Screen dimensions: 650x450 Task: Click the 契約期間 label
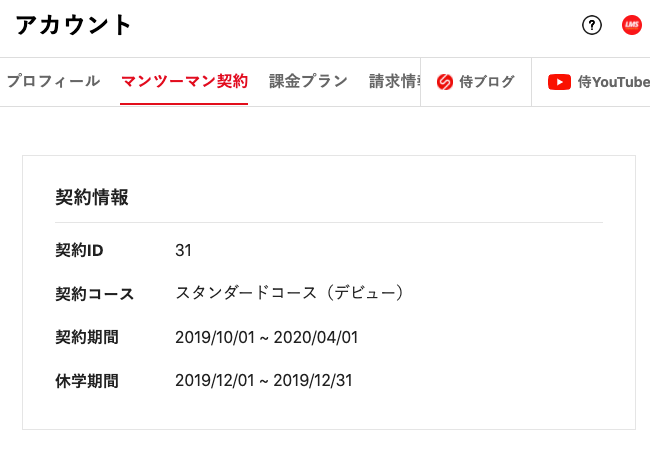point(87,337)
